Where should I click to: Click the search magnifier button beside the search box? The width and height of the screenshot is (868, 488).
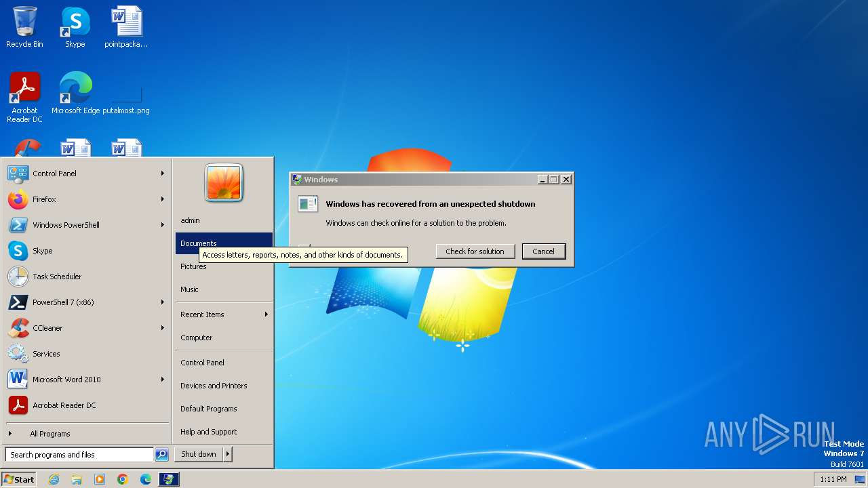pyautogui.click(x=161, y=455)
